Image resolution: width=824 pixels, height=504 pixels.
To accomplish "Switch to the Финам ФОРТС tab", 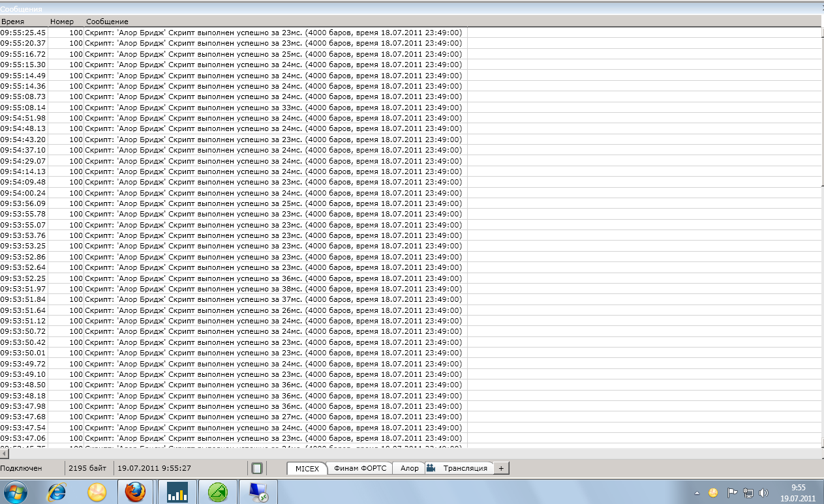I will 360,468.
